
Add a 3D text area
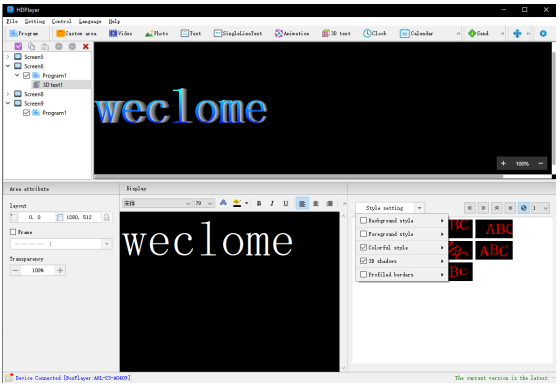[336, 34]
